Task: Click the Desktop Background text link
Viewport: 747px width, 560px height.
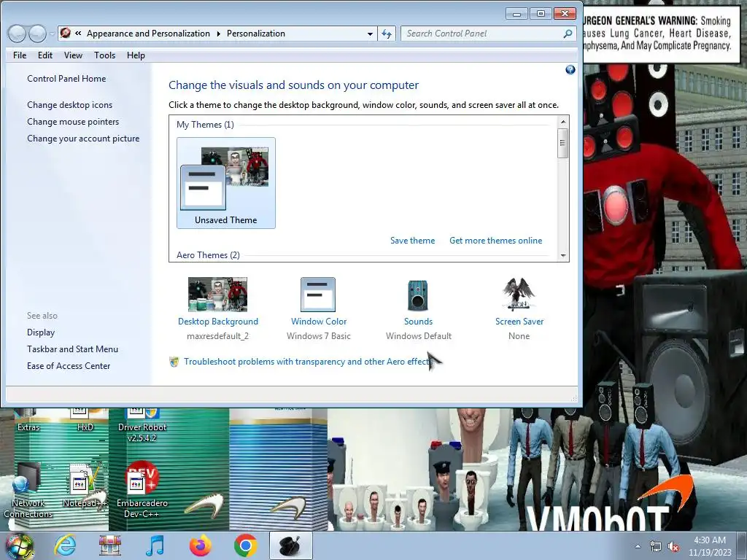Action: click(x=217, y=322)
